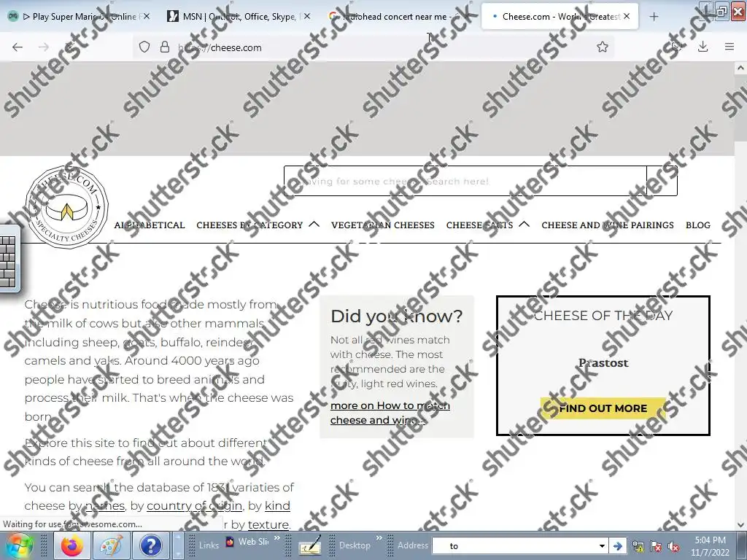Image resolution: width=747 pixels, height=560 pixels.
Task: Close the Cheese.com tab
Action: pyautogui.click(x=627, y=16)
